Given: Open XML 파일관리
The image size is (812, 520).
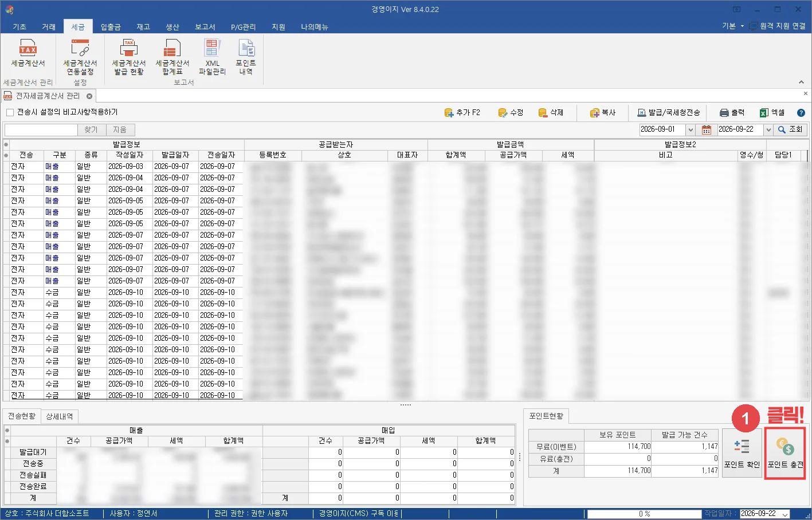Looking at the screenshot, I should click(x=213, y=57).
